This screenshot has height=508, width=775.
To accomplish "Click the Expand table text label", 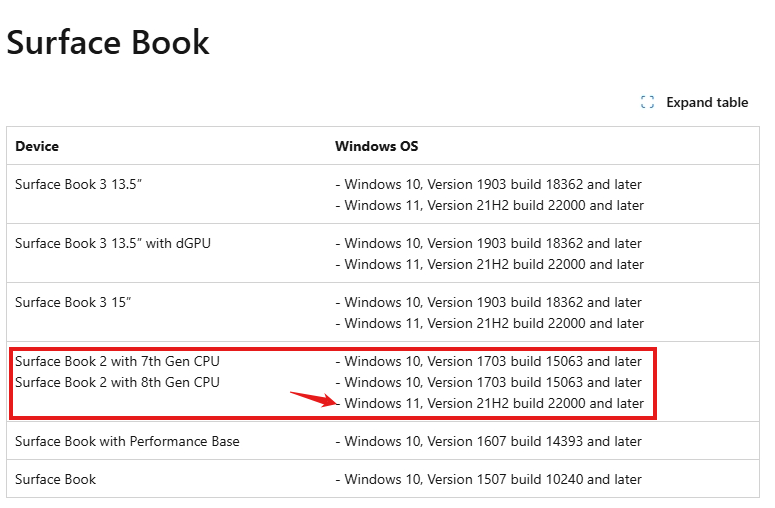I will 707,102.
